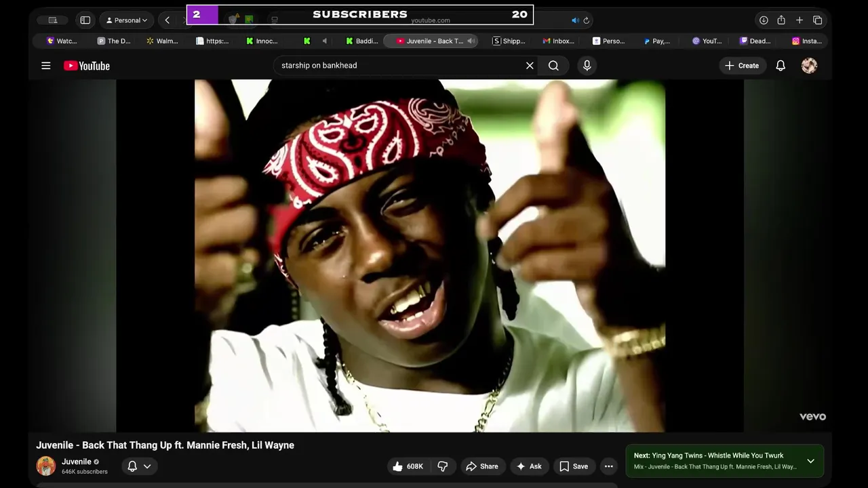Switch to the PayPal Pay... tab
The height and width of the screenshot is (488, 868).
(658, 41)
